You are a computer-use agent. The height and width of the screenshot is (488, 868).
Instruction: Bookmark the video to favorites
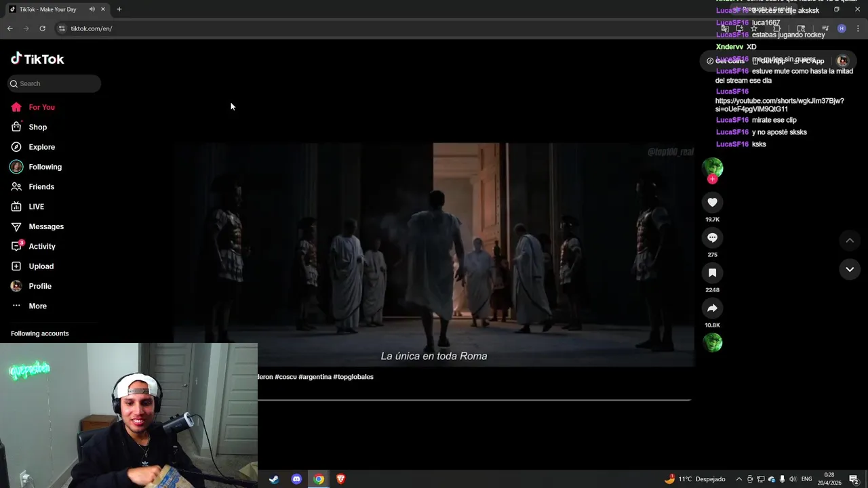[x=712, y=272]
